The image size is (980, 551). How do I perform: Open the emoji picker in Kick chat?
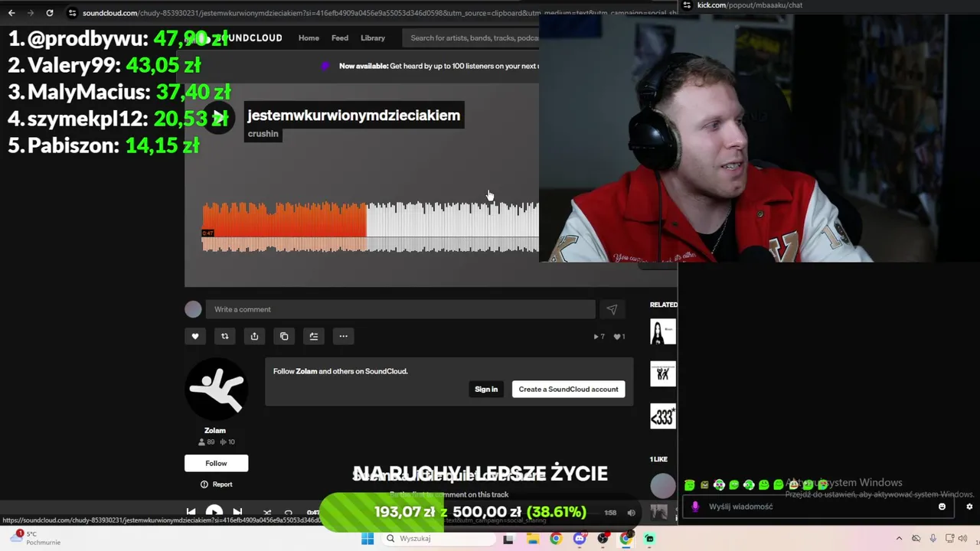point(942,507)
